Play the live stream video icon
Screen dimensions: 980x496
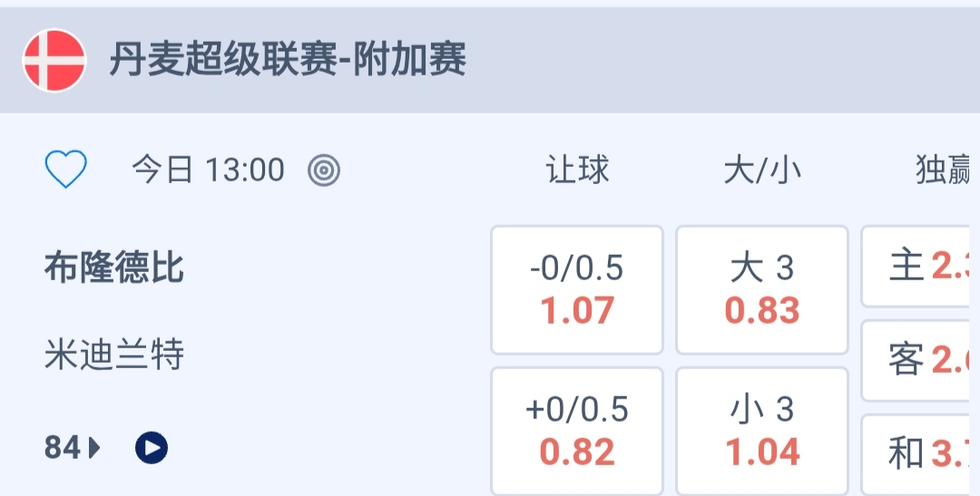click(x=152, y=447)
